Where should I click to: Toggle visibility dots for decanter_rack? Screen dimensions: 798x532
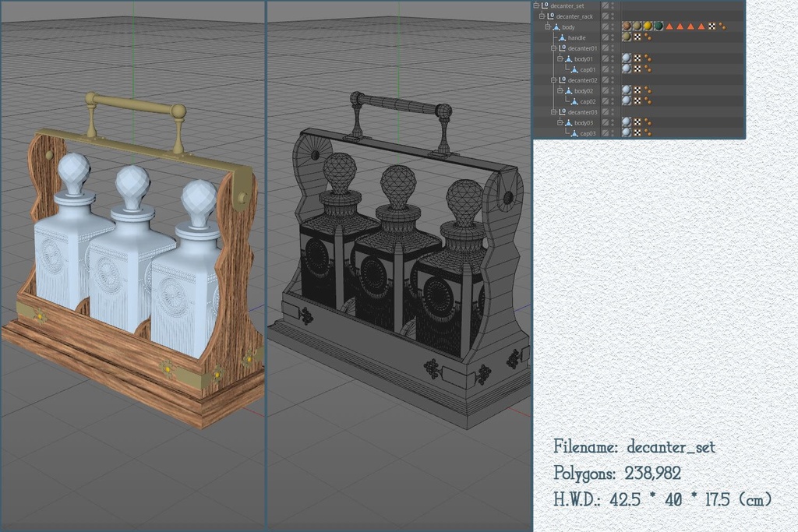coord(613,16)
